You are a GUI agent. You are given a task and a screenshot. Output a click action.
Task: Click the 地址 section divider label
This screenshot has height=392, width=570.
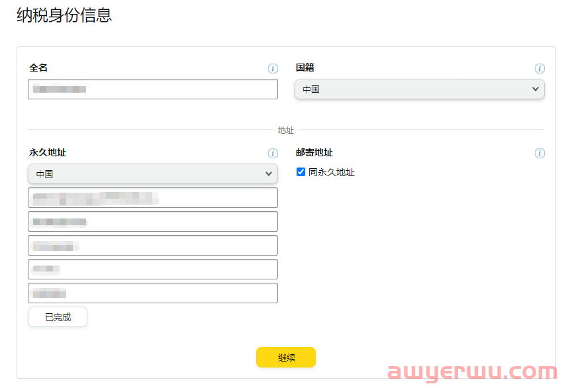tap(285, 130)
